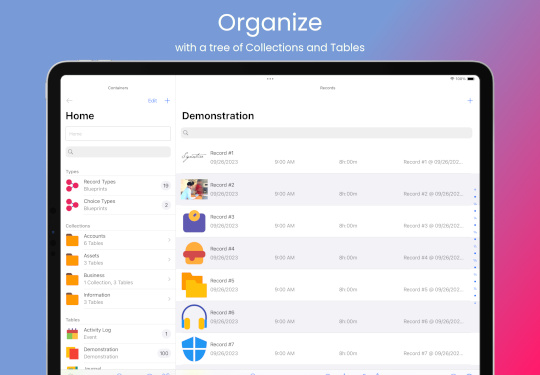
Task: Select the Demonstration heading
Action: [x=218, y=116]
